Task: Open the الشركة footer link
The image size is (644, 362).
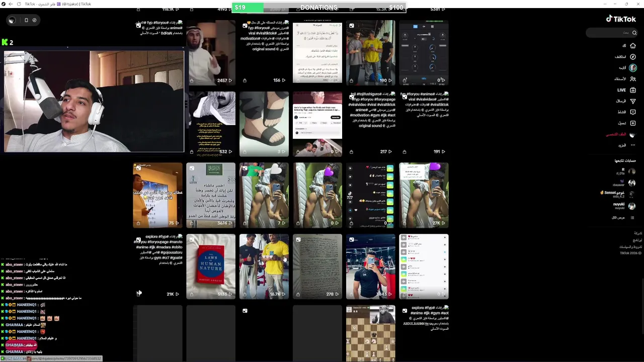Action: pyautogui.click(x=637, y=233)
